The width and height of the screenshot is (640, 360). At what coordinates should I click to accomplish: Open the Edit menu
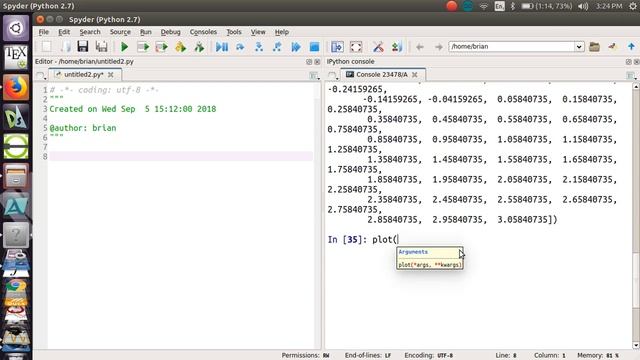coord(64,32)
